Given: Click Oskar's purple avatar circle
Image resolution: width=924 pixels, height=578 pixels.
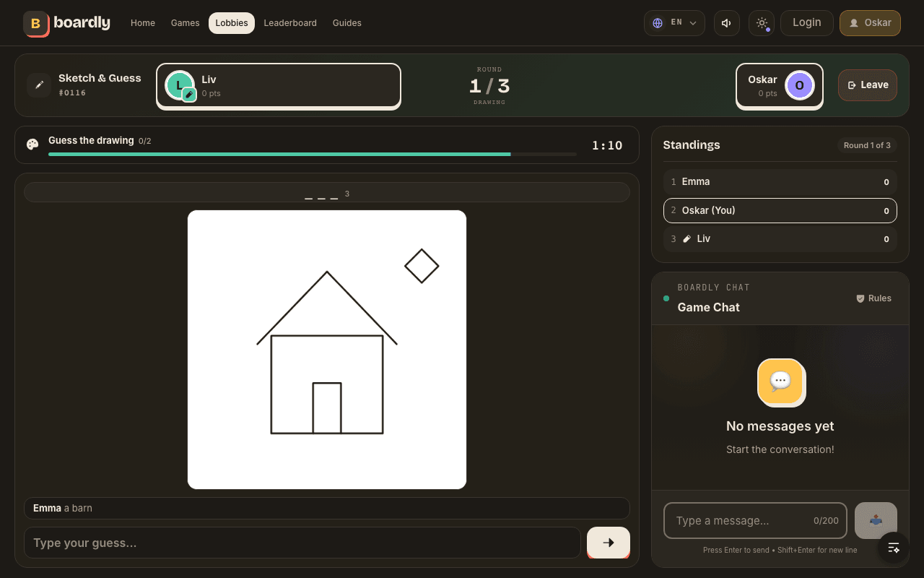Looking at the screenshot, I should click(799, 85).
